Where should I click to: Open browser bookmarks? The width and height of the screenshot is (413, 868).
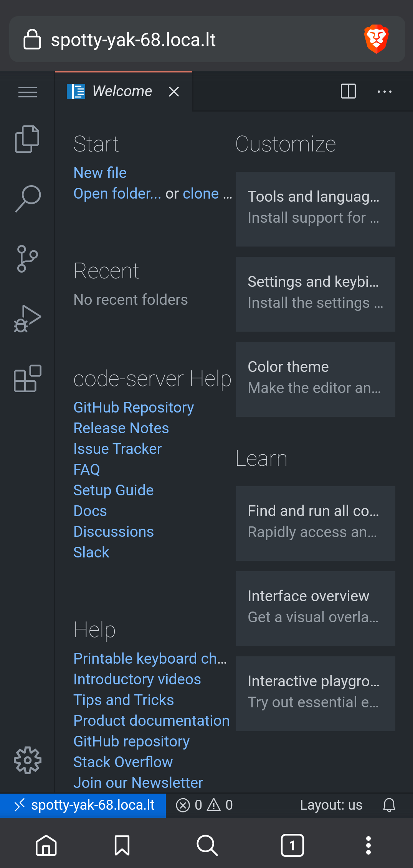[x=122, y=845]
